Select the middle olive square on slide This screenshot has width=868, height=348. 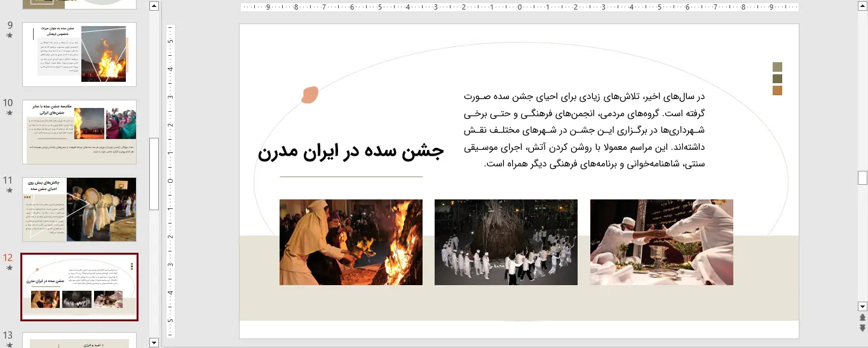777,79
